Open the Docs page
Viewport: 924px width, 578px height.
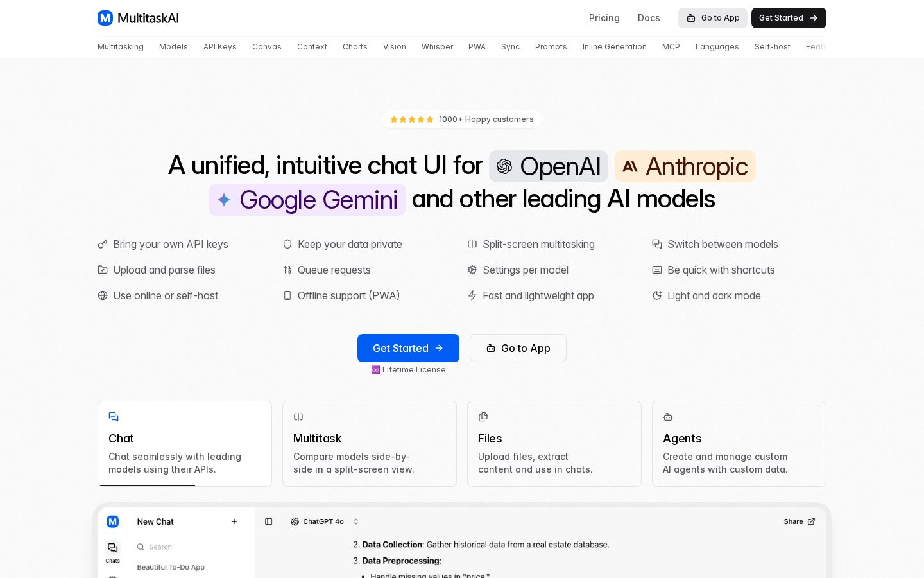[x=649, y=18]
